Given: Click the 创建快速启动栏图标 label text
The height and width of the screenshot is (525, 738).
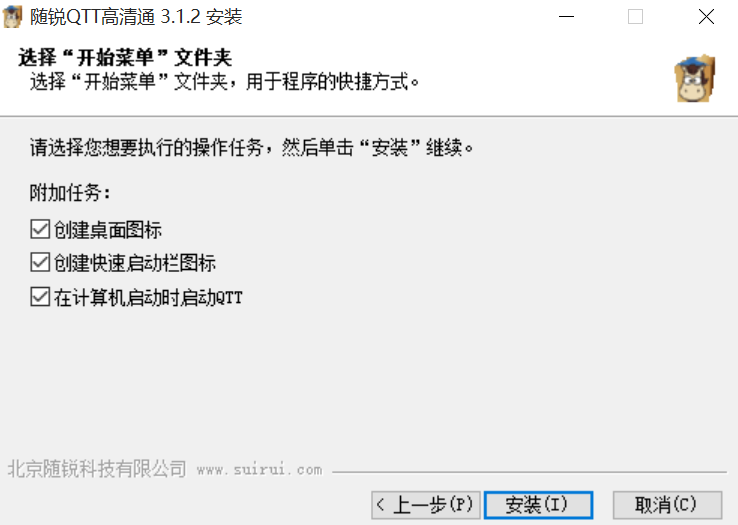Looking at the screenshot, I should tap(135, 263).
